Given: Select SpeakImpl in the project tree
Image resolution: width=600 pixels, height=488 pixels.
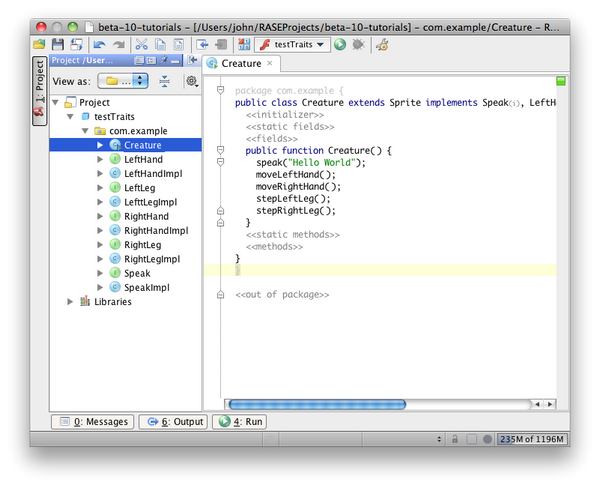Looking at the screenshot, I should pyautogui.click(x=146, y=287).
